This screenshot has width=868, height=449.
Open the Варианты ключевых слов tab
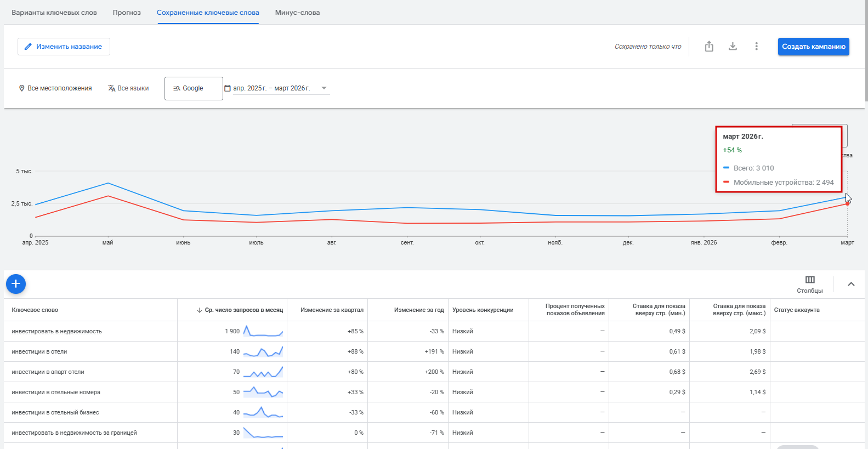pyautogui.click(x=54, y=13)
